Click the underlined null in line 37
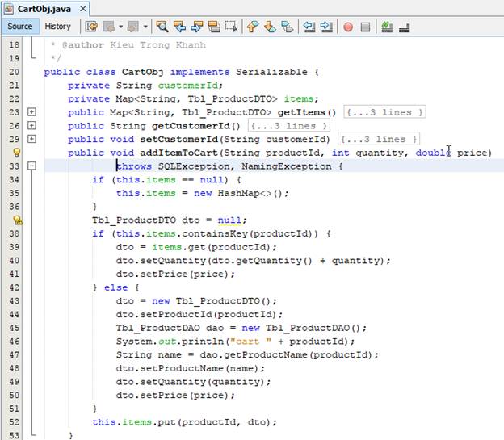504x440 pixels. 229,220
